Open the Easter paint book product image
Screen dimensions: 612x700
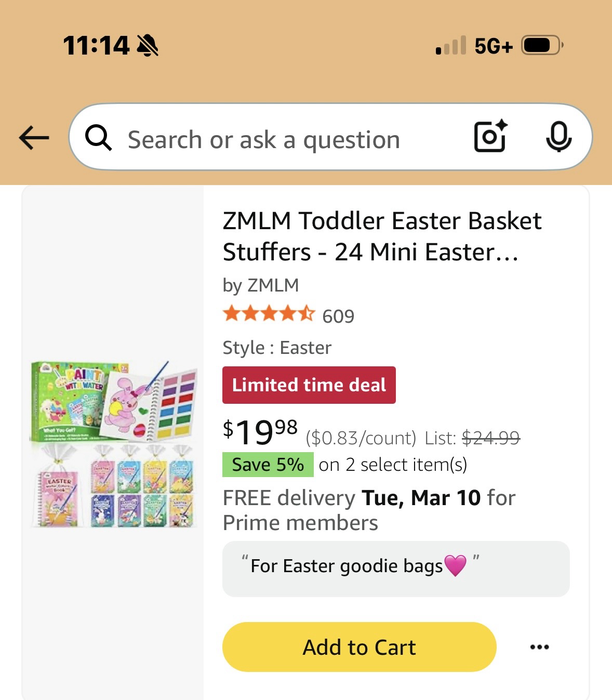tap(113, 444)
